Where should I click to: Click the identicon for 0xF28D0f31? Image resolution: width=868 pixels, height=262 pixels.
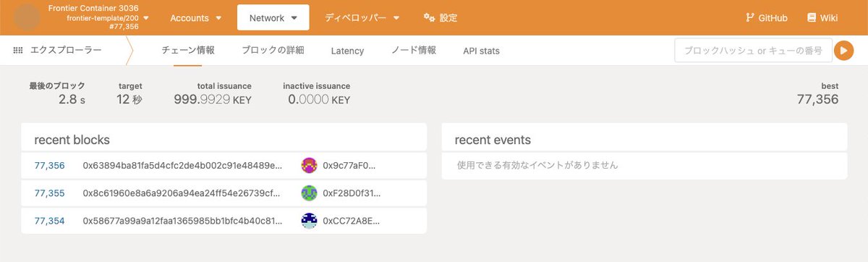pos(310,193)
